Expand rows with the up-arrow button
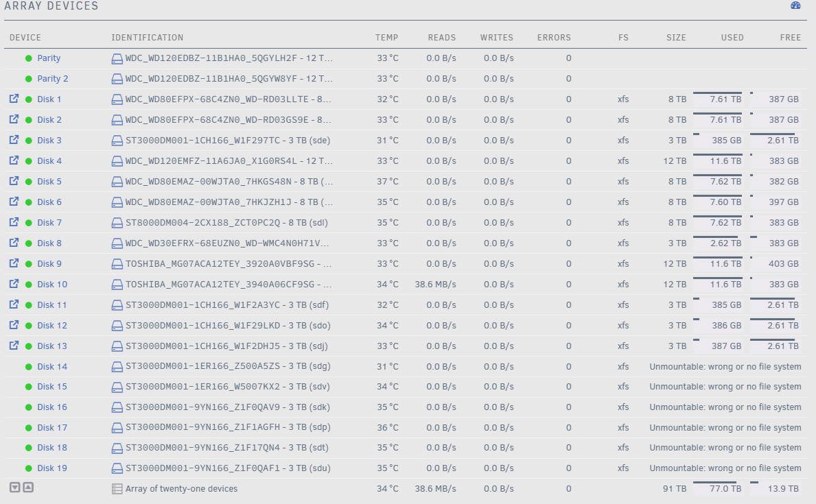Image resolution: width=816 pixels, height=504 pixels. (x=28, y=488)
